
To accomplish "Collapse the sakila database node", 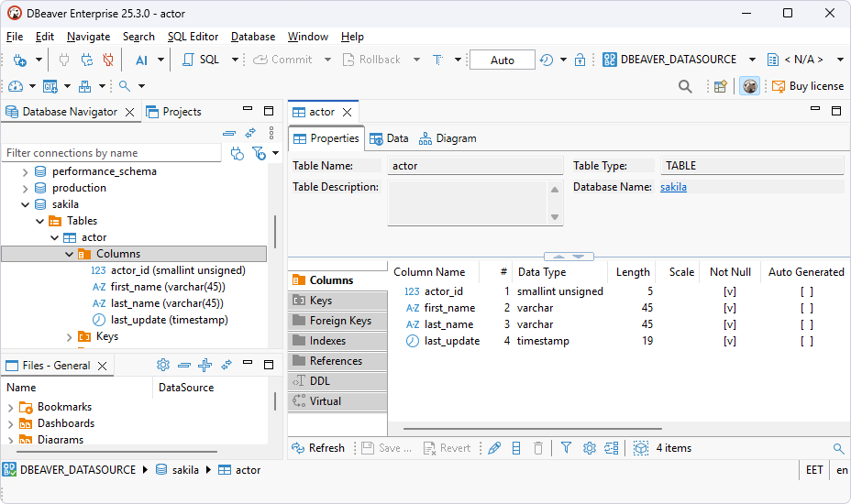I will [25, 205].
